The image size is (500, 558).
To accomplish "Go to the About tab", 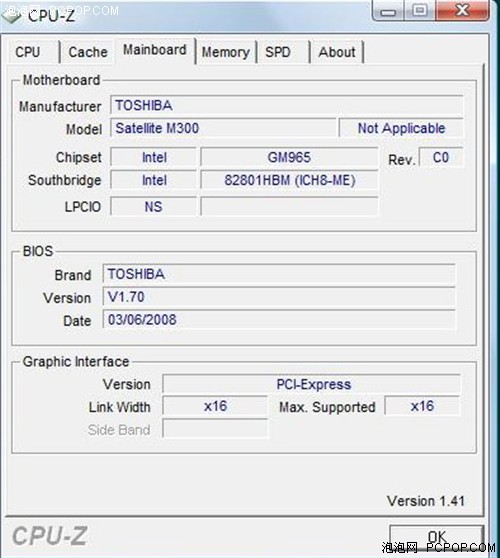I will [336, 52].
